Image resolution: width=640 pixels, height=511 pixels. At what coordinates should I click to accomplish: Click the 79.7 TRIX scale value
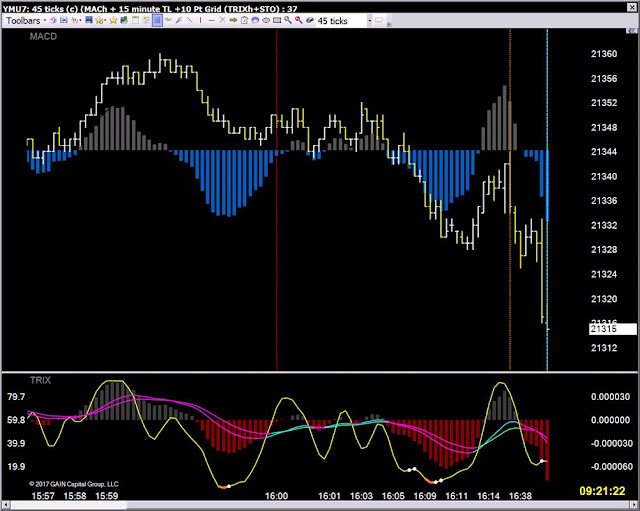(16, 397)
